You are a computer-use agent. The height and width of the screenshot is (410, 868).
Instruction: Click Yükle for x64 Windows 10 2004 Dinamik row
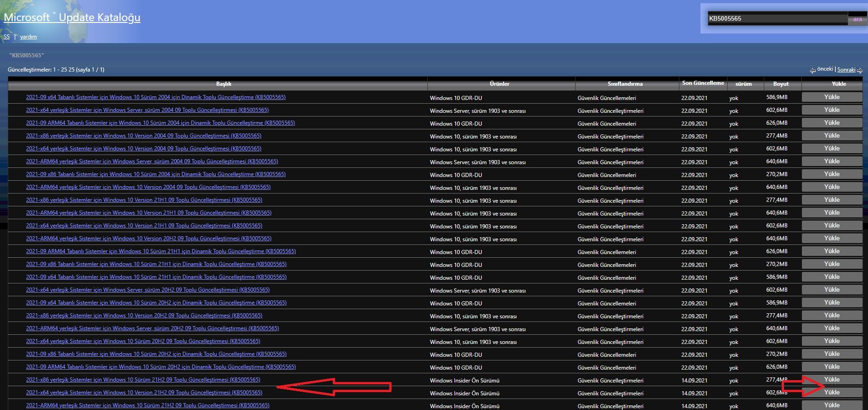click(x=832, y=97)
